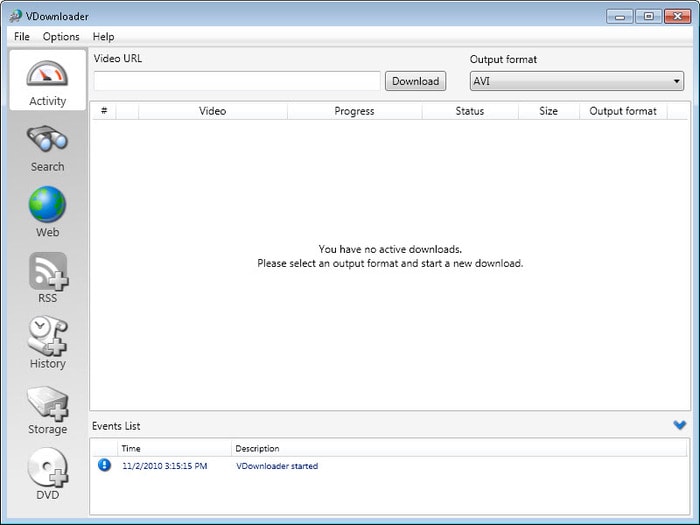
Task: Click the VDownloader title bar app icon
Action: coord(16,16)
